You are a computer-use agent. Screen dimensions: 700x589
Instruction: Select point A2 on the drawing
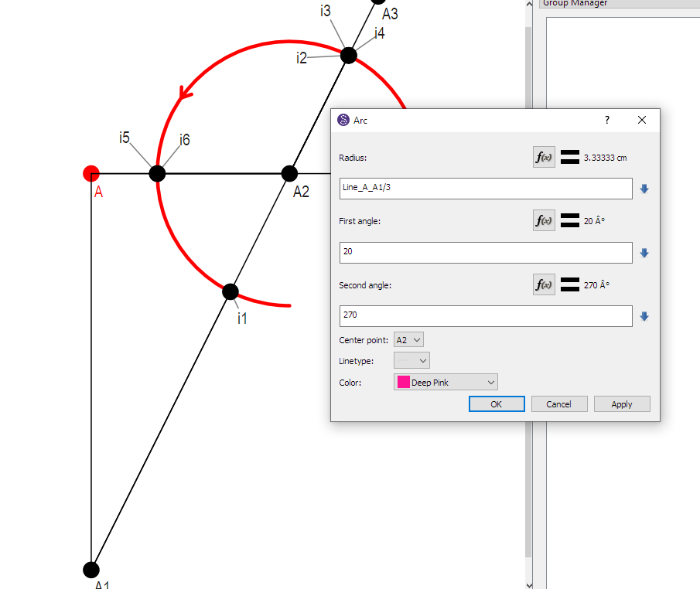pos(289,174)
